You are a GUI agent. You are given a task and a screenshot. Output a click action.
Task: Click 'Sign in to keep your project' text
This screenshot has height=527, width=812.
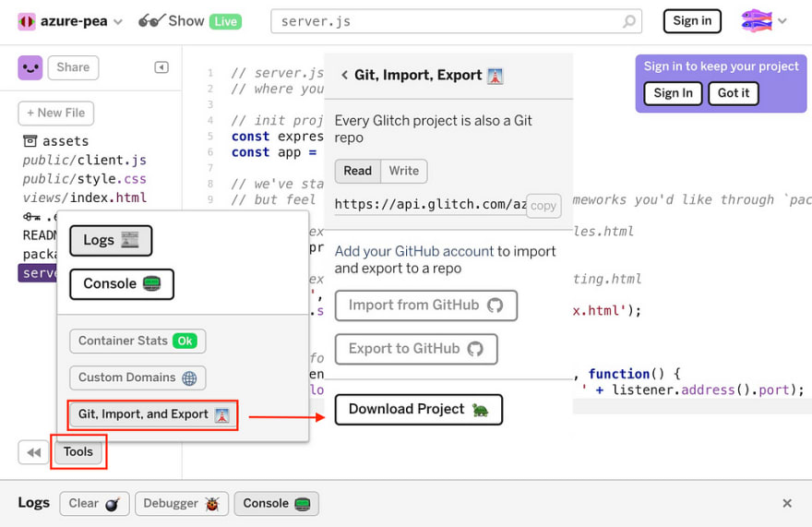tap(721, 66)
